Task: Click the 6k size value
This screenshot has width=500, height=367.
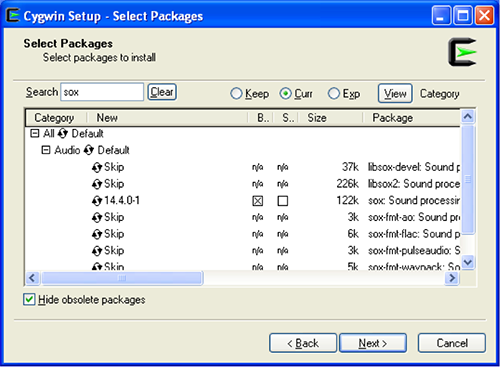Action: tap(353, 234)
